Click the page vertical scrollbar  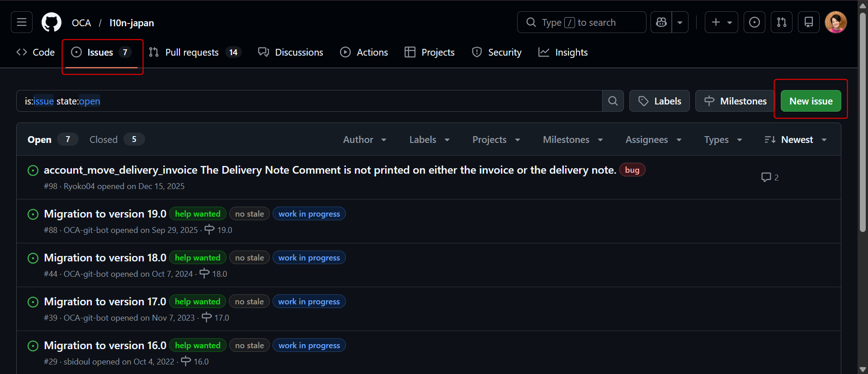pos(863,122)
